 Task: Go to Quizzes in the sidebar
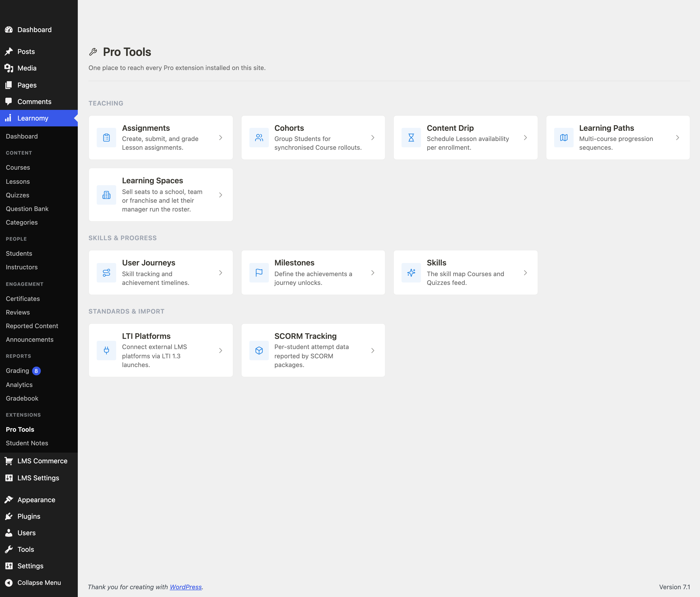click(17, 195)
